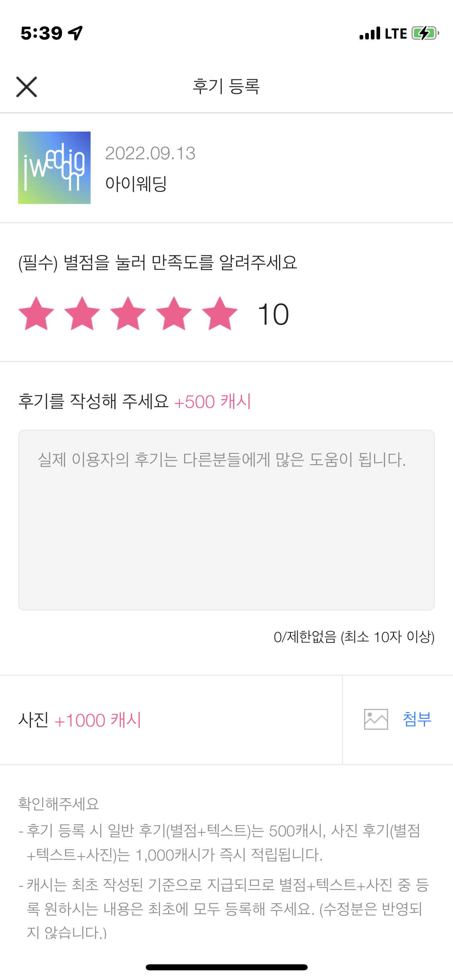Open the iWedding logo thumbnail
The height and width of the screenshot is (980, 453).
pos(54,168)
